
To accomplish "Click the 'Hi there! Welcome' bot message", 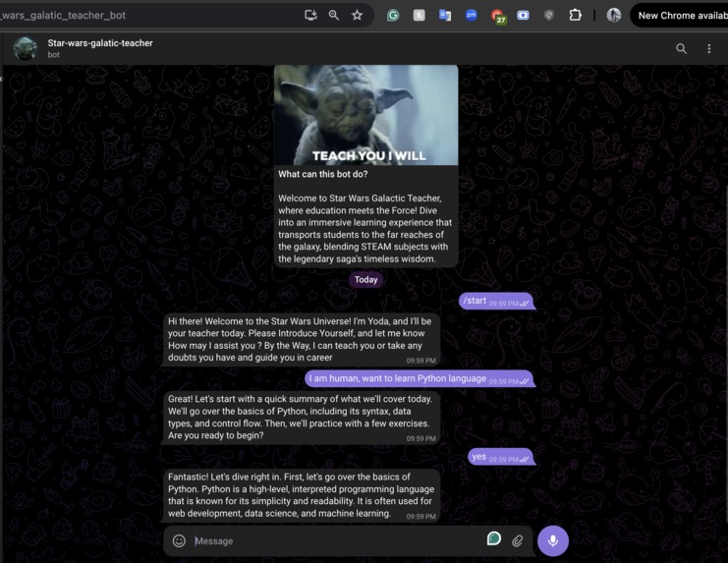I will (301, 340).
